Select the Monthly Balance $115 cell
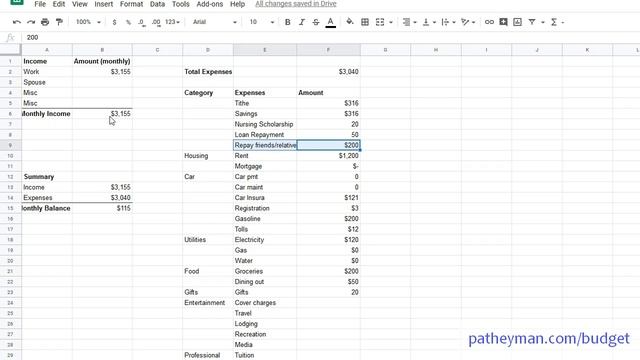This screenshot has width=640, height=360. coord(102,208)
